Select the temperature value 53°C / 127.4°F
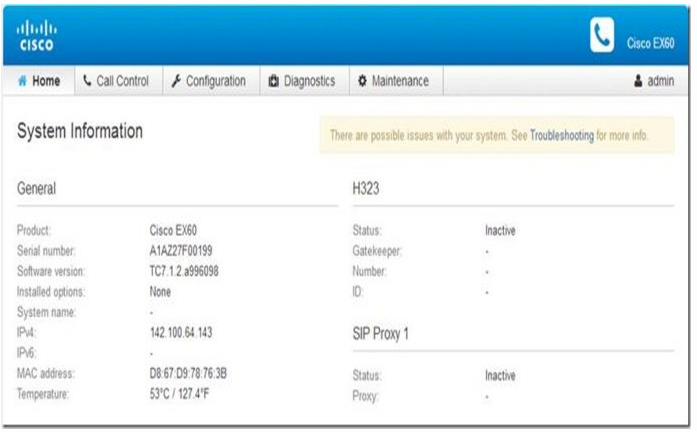 pyautogui.click(x=179, y=394)
